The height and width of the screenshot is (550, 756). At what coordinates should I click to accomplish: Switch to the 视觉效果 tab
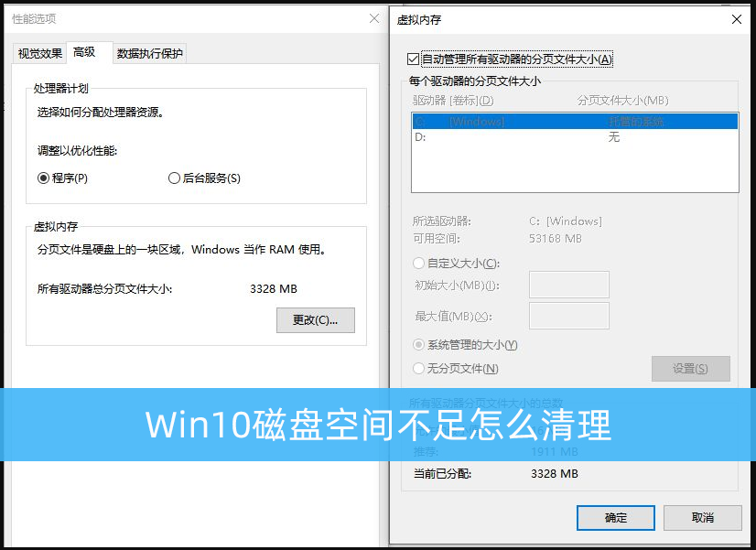40,53
